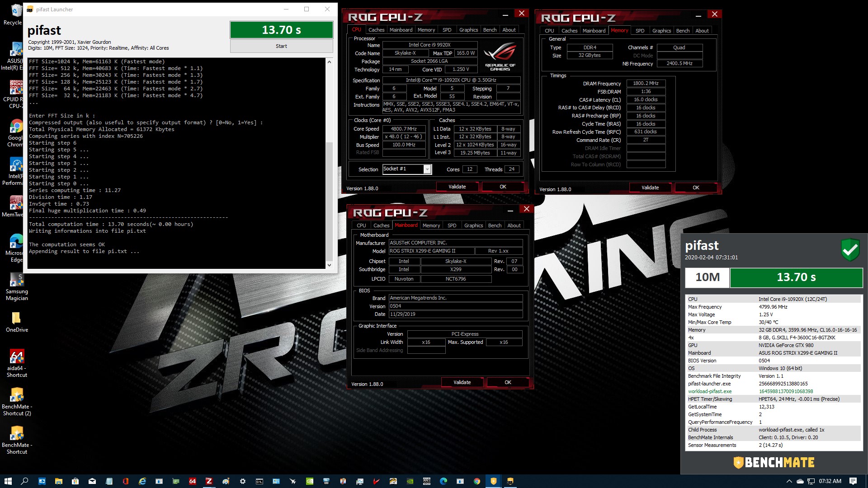Screen dimensions: 868x488
Task: Click the 4800.7 MHz Core Speed field
Action: click(x=404, y=129)
